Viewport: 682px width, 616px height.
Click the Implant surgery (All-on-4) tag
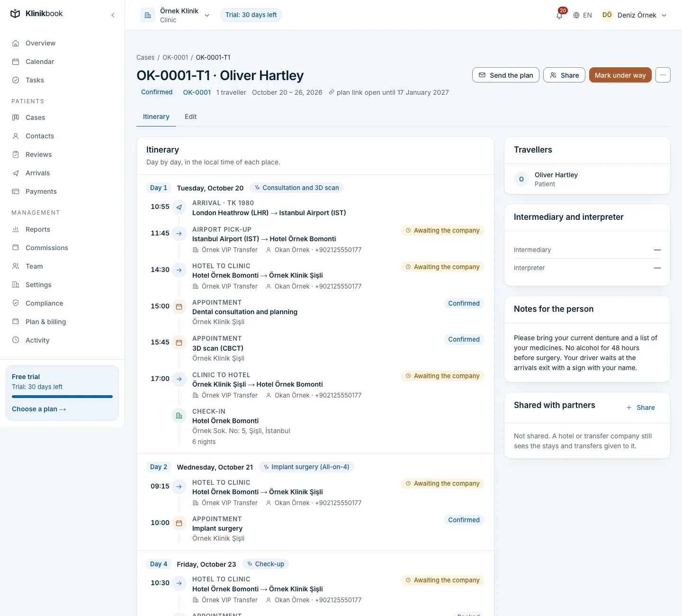(x=306, y=467)
